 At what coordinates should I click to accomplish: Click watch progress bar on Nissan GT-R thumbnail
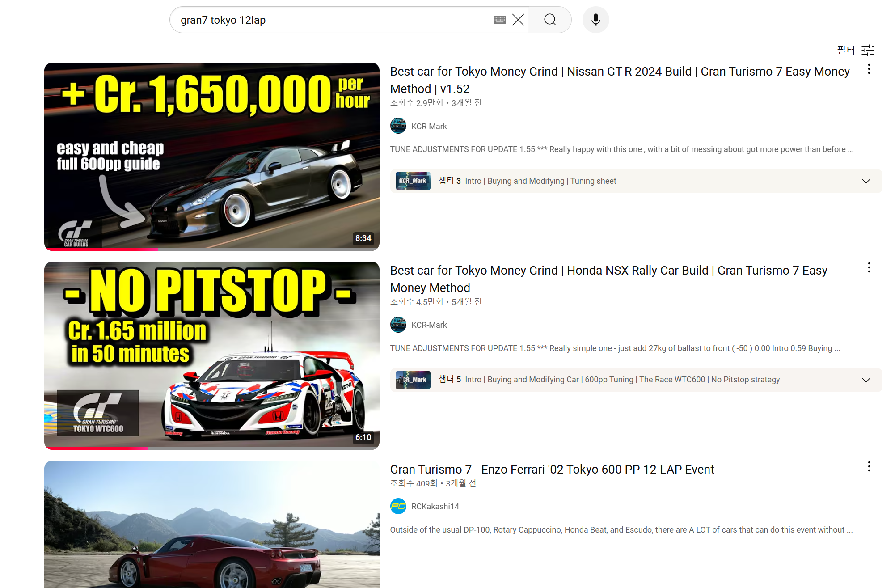click(x=212, y=249)
